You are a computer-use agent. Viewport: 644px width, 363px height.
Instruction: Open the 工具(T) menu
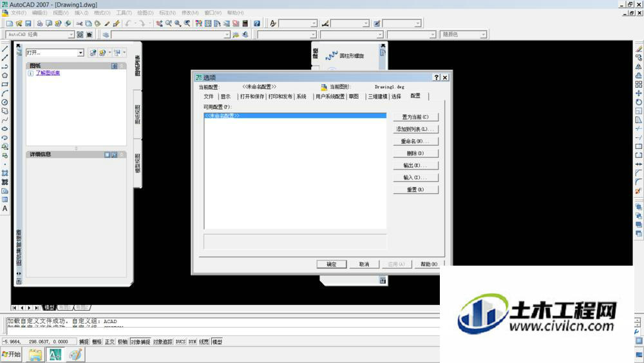pos(124,13)
